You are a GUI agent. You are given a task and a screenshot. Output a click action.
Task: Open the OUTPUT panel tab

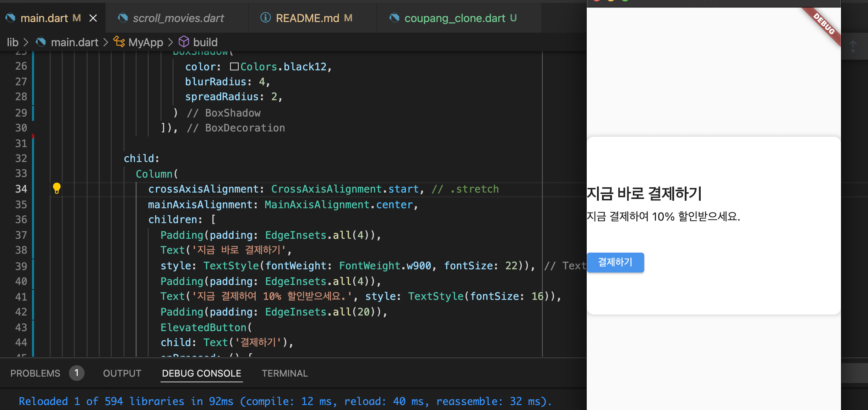[x=122, y=373]
